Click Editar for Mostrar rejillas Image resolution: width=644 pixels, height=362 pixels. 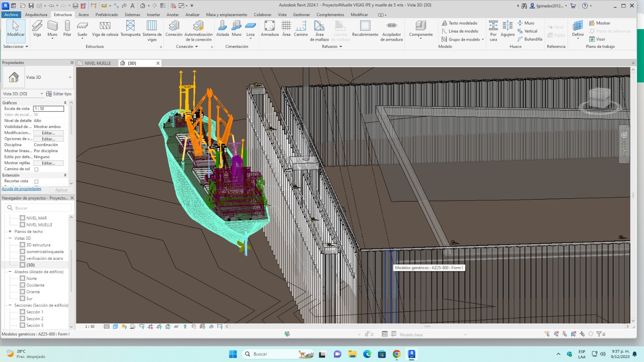pos(48,163)
